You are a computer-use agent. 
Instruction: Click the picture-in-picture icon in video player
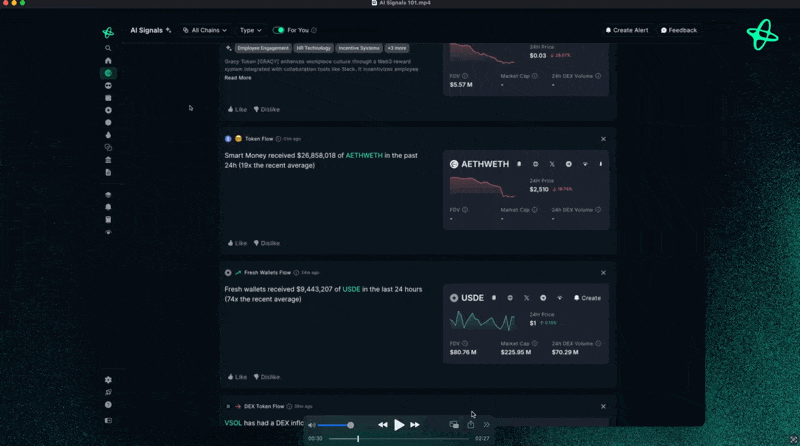[454, 425]
